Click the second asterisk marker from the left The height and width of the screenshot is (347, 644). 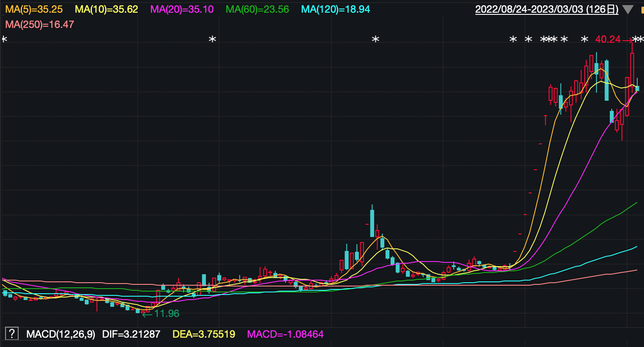point(213,39)
